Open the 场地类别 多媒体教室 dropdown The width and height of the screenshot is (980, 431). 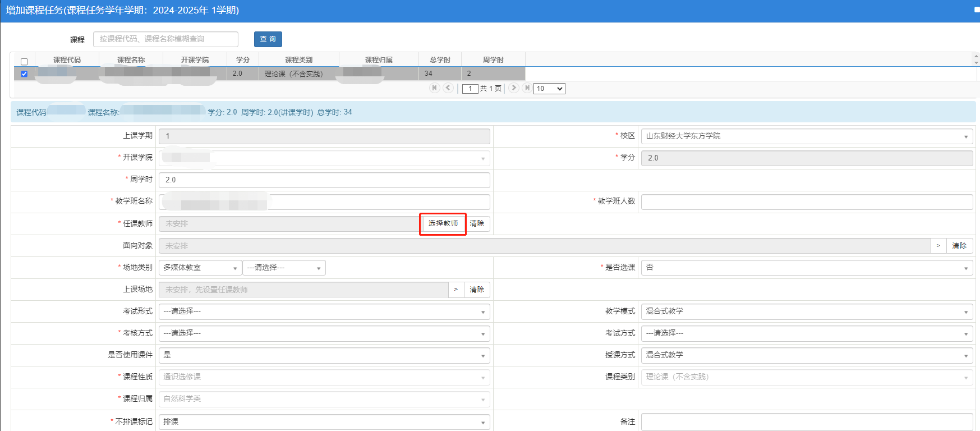(200, 268)
